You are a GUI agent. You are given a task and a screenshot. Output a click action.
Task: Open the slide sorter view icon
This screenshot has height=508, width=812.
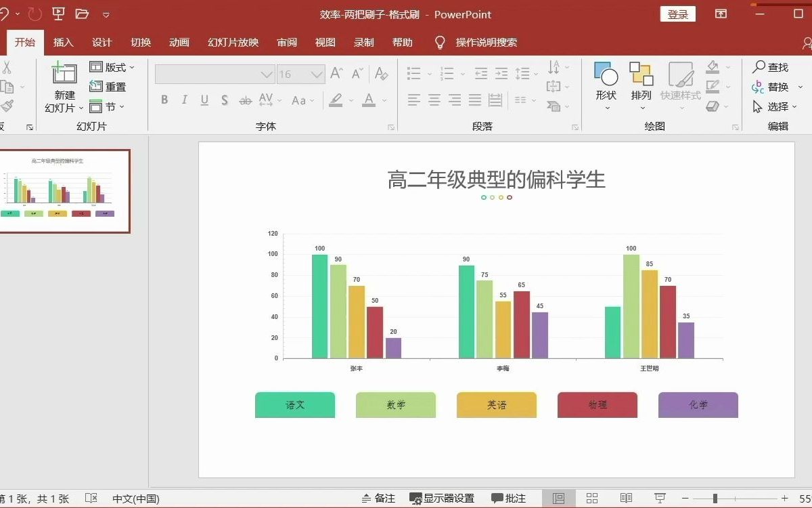[591, 498]
